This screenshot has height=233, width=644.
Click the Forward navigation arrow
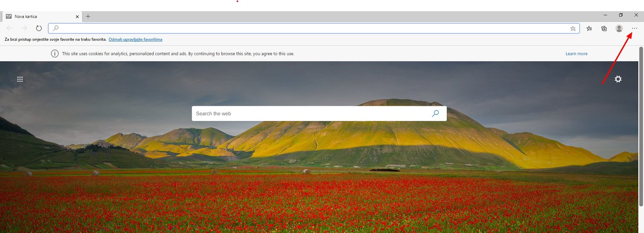(24, 28)
